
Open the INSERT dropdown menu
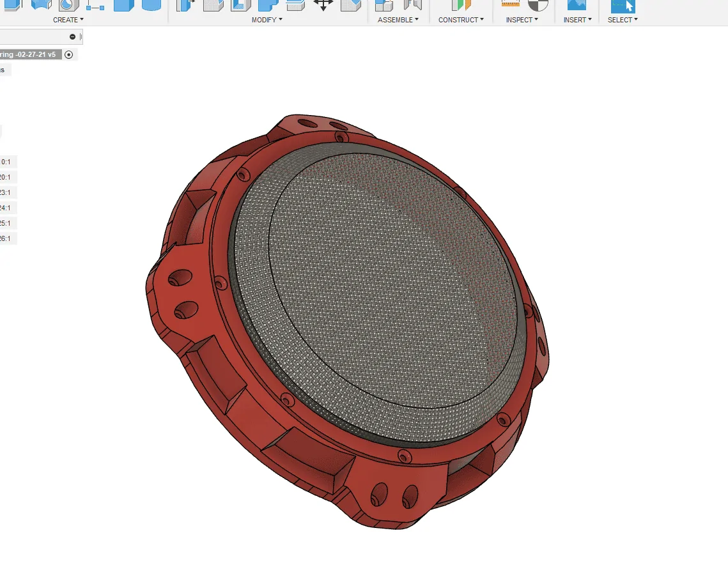point(578,20)
